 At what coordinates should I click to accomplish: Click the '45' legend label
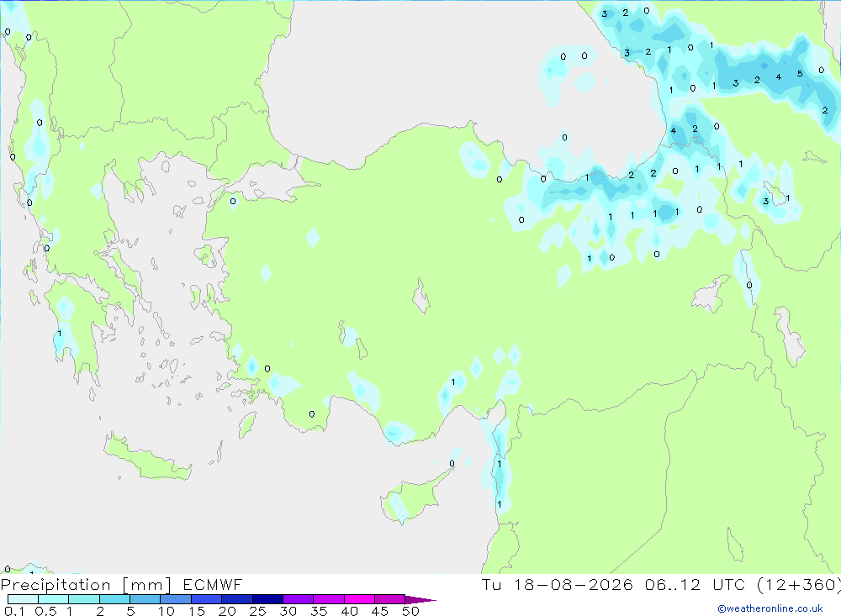(x=380, y=611)
